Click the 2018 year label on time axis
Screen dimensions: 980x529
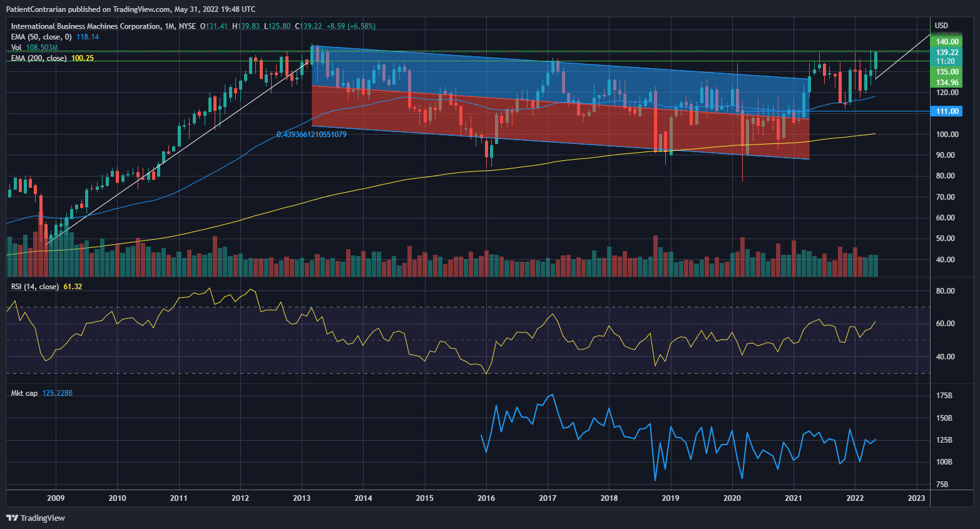click(x=609, y=498)
